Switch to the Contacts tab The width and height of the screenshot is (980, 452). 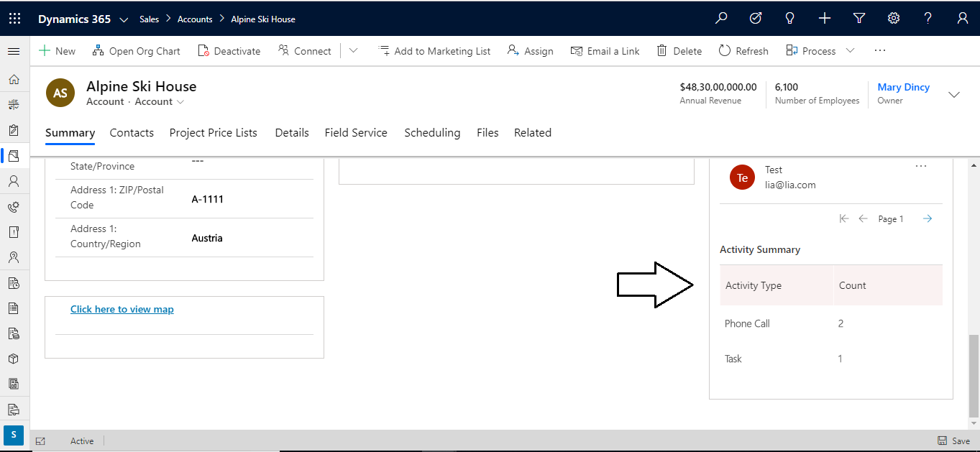tap(132, 133)
